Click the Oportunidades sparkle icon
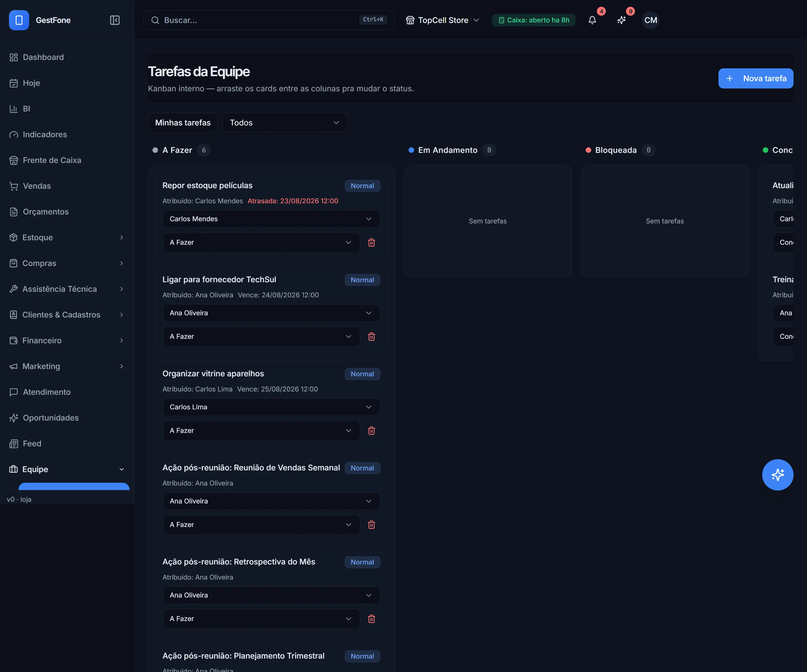 pos(14,418)
